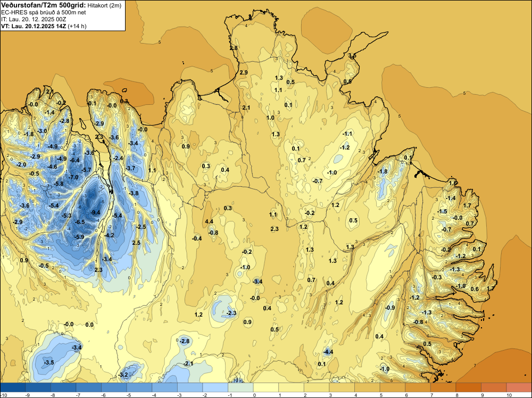Click the -2.0 temperature label on the west edge
The width and height of the screenshot is (532, 398).
21,164
